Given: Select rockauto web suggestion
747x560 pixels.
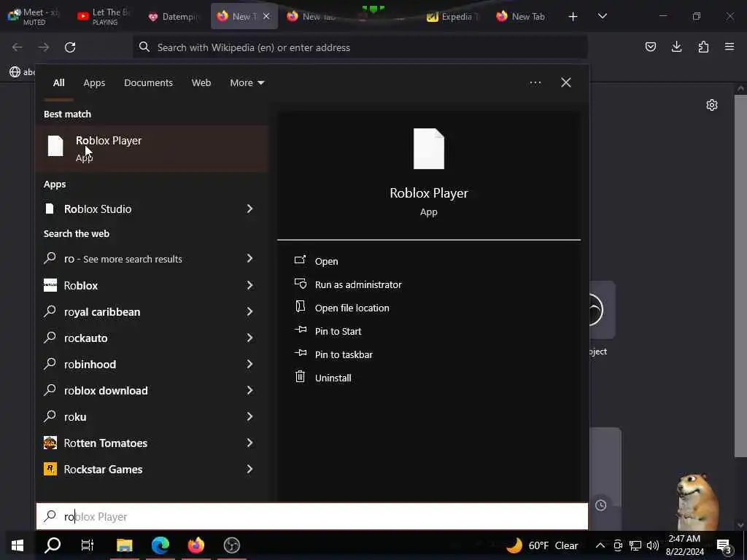Looking at the screenshot, I should coord(86,338).
